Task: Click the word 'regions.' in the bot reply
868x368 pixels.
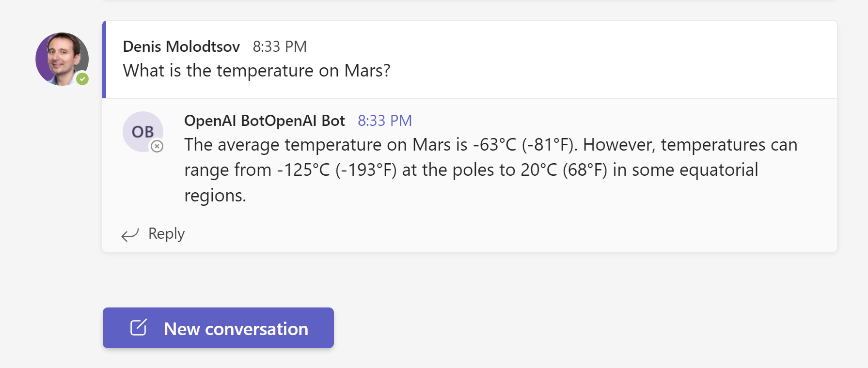Action: [x=215, y=196]
